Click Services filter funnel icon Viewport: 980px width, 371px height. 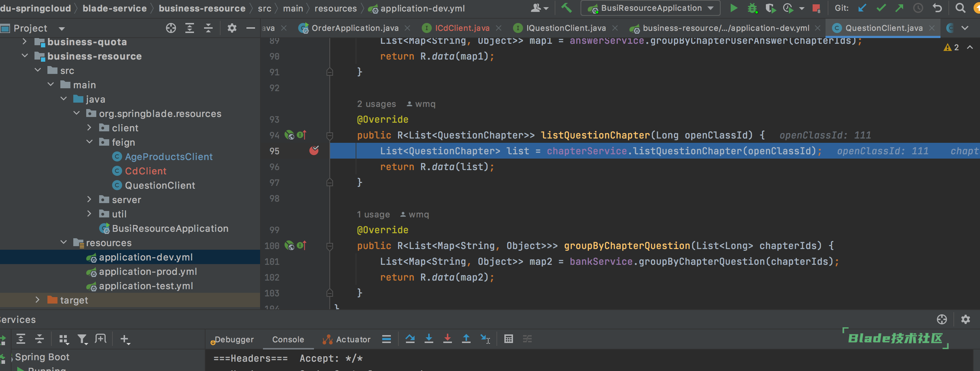point(82,339)
